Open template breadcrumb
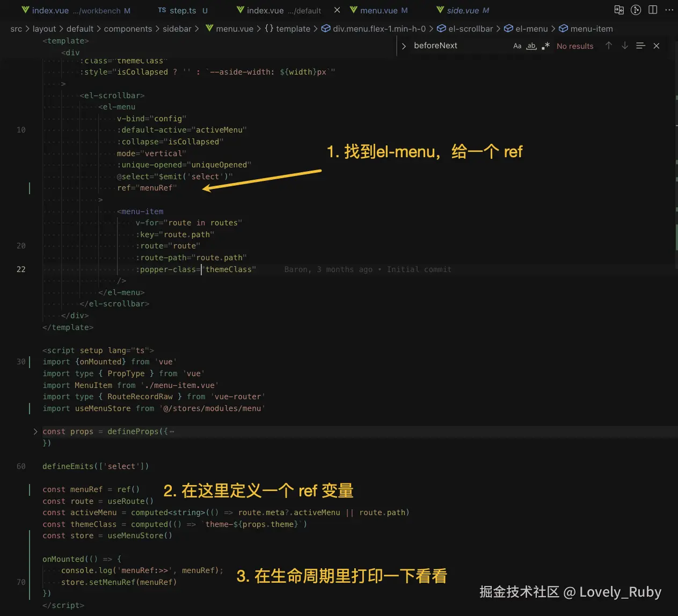Viewport: 678px width, 616px height. click(293, 28)
